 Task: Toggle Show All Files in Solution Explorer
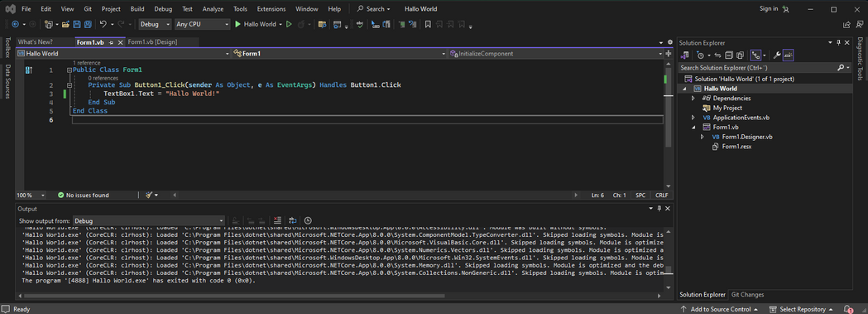[740, 55]
